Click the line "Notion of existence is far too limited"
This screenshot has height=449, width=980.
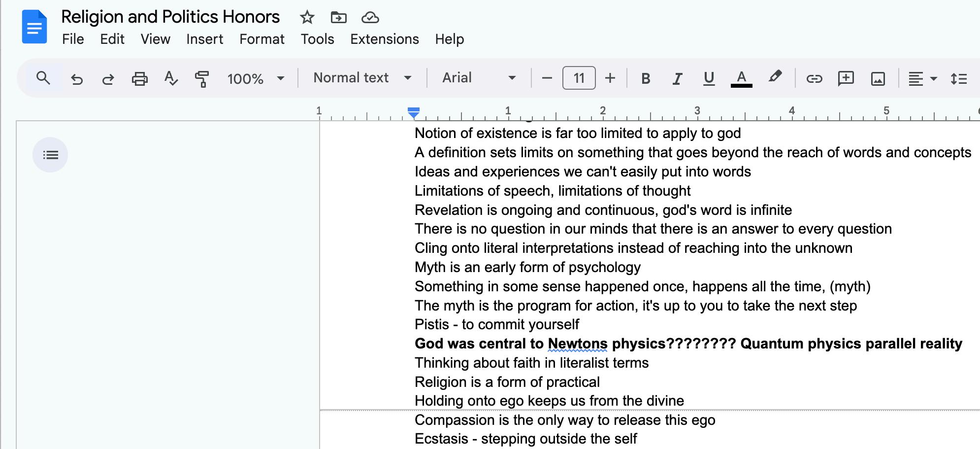(578, 133)
